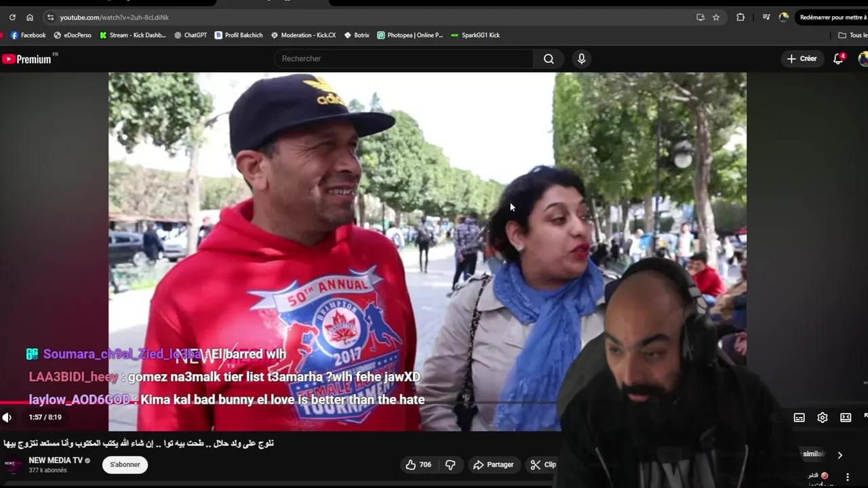Click the S'abonner button
This screenshot has height=488, width=868.
(x=125, y=464)
